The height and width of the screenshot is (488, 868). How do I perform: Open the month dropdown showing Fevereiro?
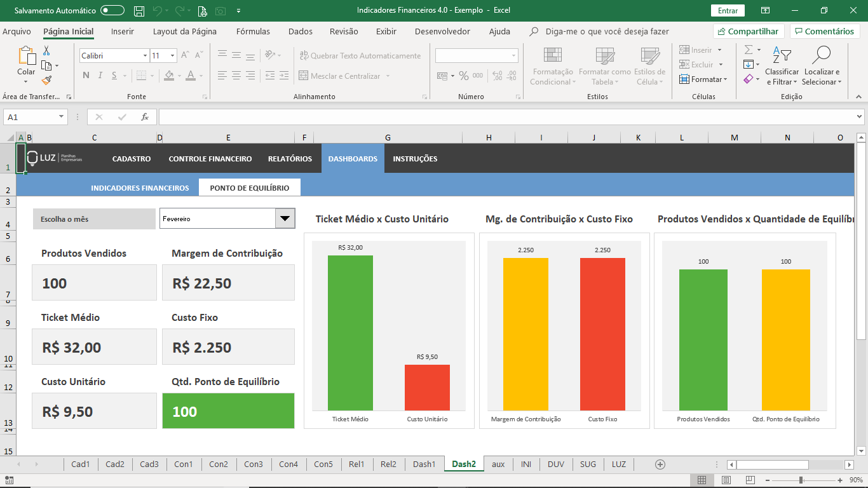coord(285,219)
